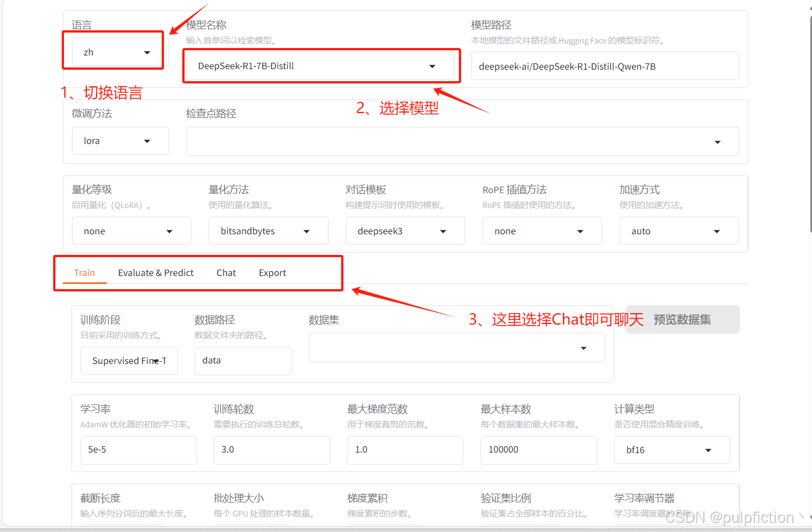Open the RoPE 插值方法 dropdown
The image size is (812, 532).
tap(542, 231)
